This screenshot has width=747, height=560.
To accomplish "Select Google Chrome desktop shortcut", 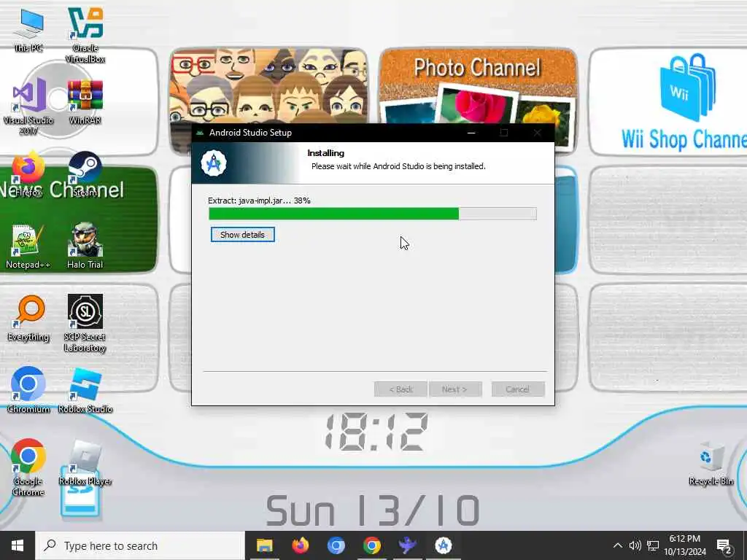I will tap(28, 467).
